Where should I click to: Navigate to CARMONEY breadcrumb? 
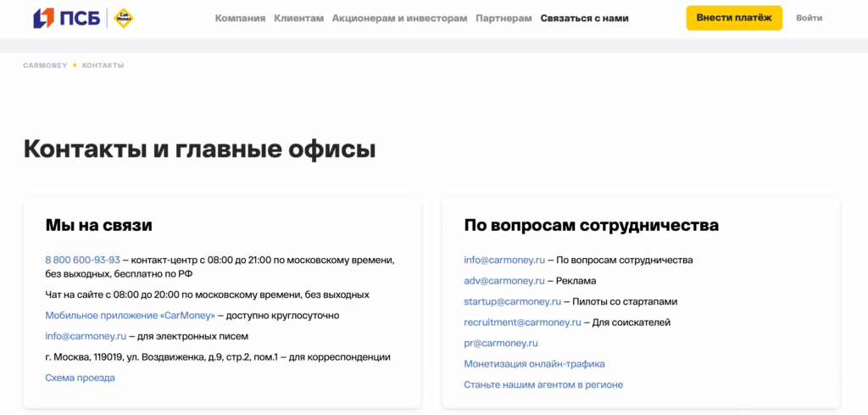click(x=45, y=65)
